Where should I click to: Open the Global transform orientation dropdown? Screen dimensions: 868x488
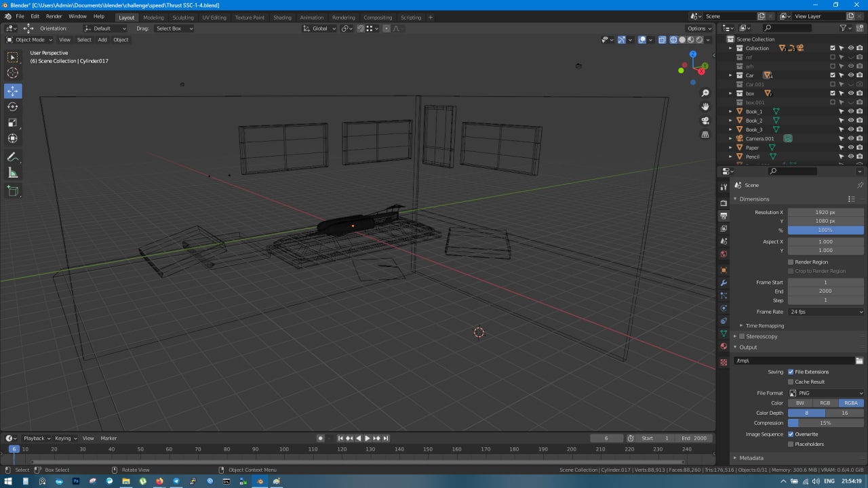point(319,28)
